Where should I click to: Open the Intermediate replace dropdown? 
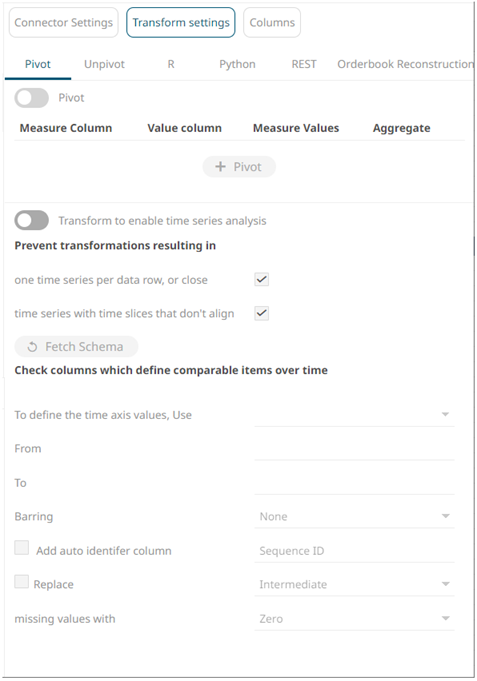click(x=354, y=585)
